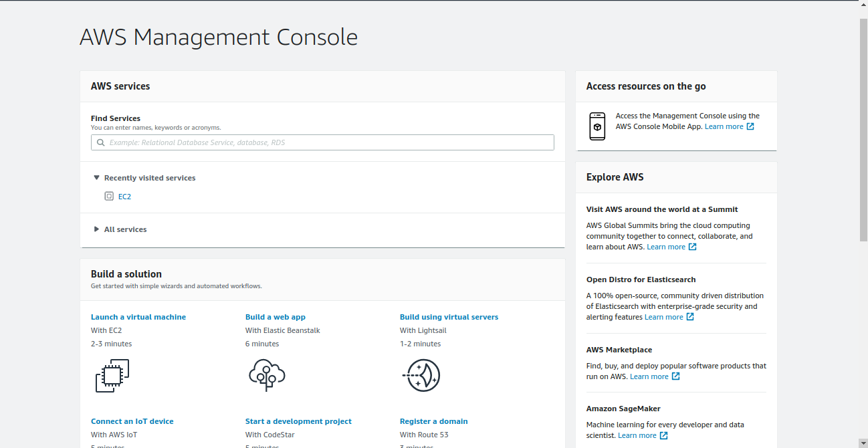This screenshot has width=868, height=448.
Task: Click the EC2 chip icon under recently visited
Action: (109, 197)
